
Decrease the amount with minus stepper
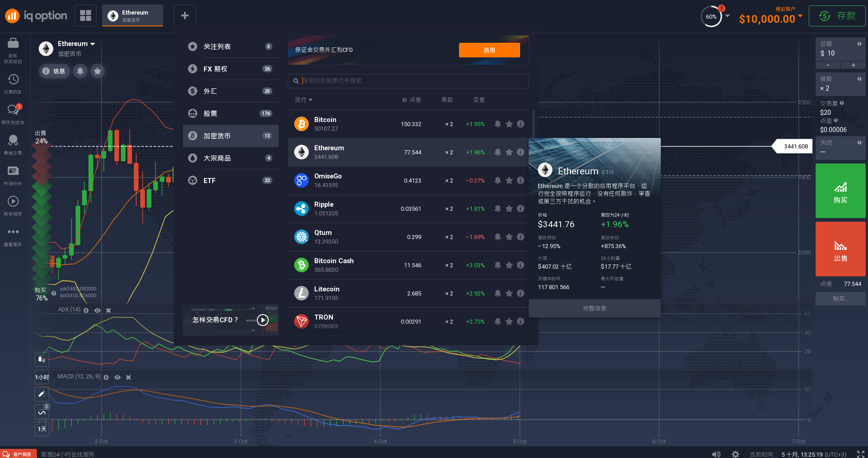(x=828, y=65)
